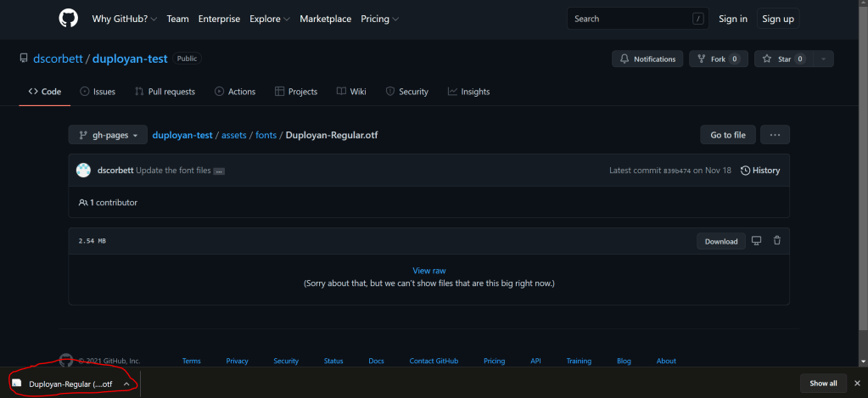This screenshot has width=868, height=398.
Task: Click the GitHub logo in header
Action: pyautogui.click(x=68, y=19)
